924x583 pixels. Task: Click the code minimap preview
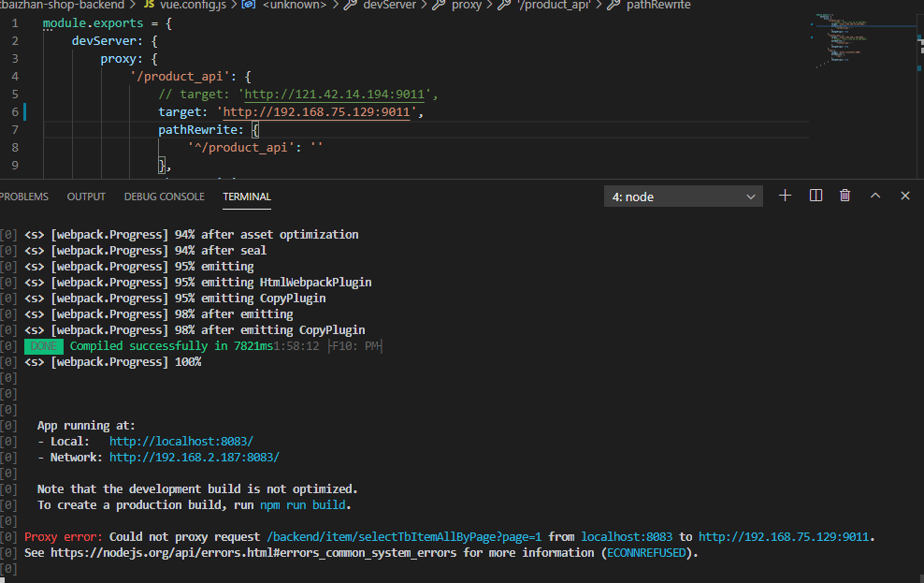(x=842, y=38)
